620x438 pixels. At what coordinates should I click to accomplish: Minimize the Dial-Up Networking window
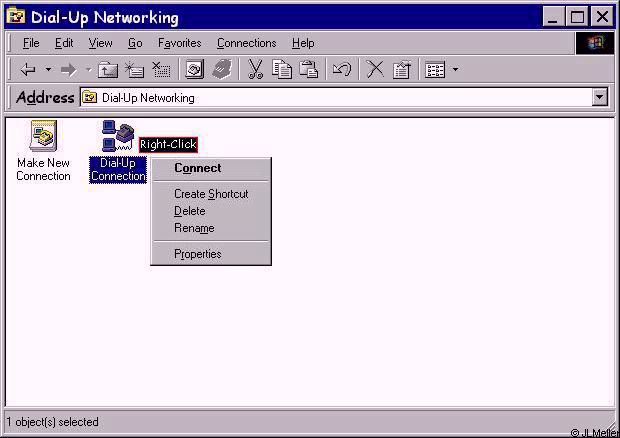pos(553,17)
